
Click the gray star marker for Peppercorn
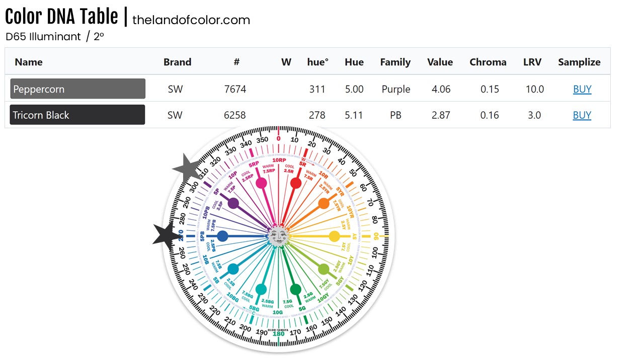point(187,168)
